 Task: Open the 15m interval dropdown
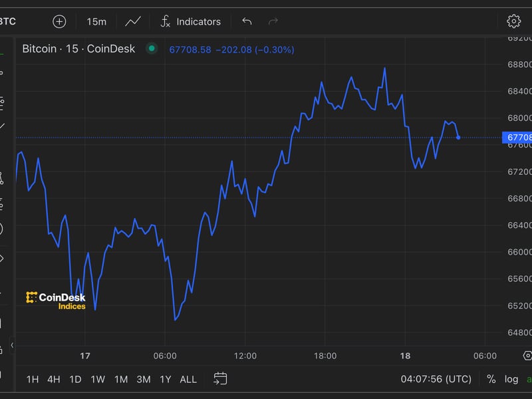coord(96,21)
